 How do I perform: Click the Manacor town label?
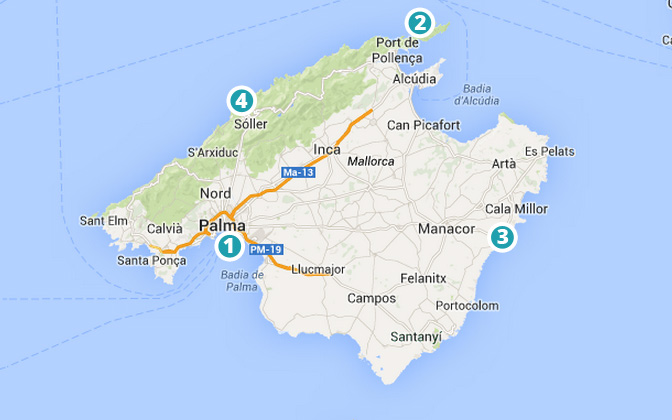coord(447,229)
